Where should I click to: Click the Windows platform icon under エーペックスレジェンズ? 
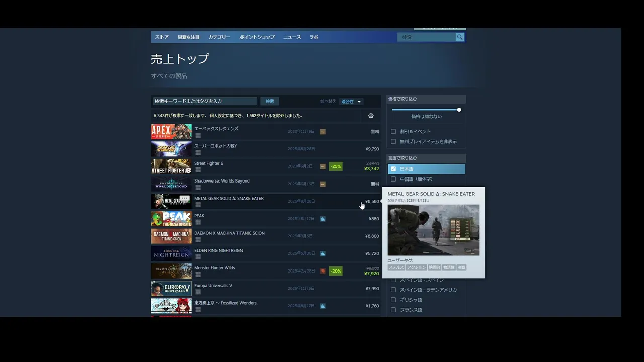(198, 135)
